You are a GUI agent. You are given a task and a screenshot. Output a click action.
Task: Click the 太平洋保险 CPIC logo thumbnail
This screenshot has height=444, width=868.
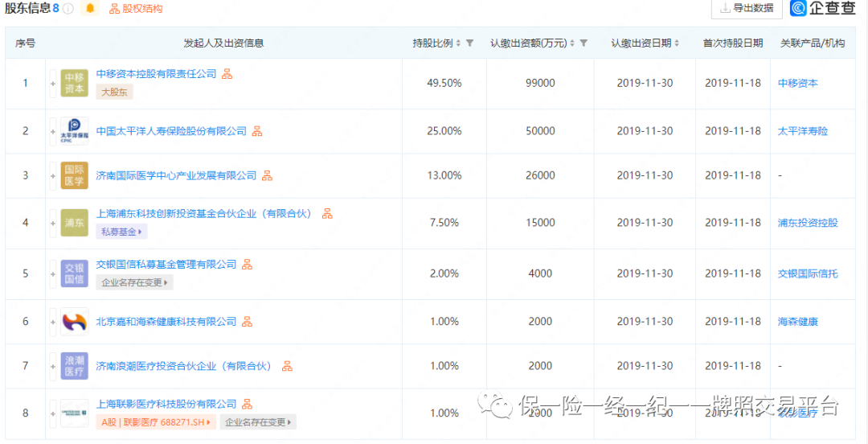74,131
